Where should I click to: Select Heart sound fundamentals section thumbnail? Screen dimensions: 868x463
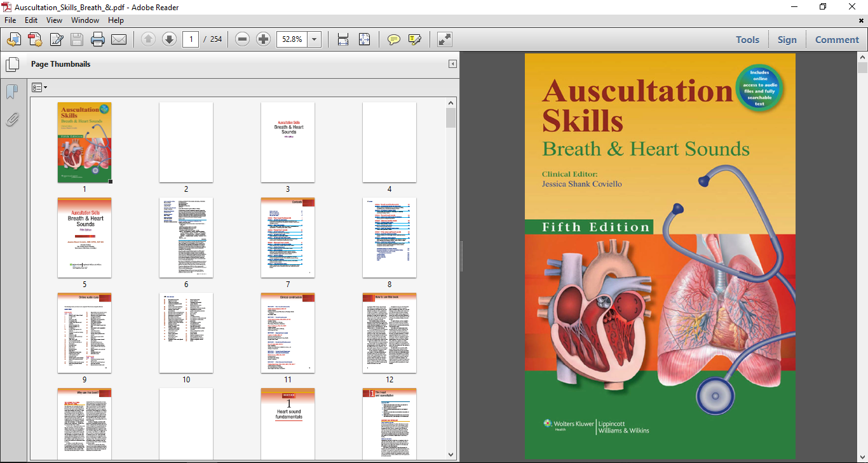click(288, 424)
